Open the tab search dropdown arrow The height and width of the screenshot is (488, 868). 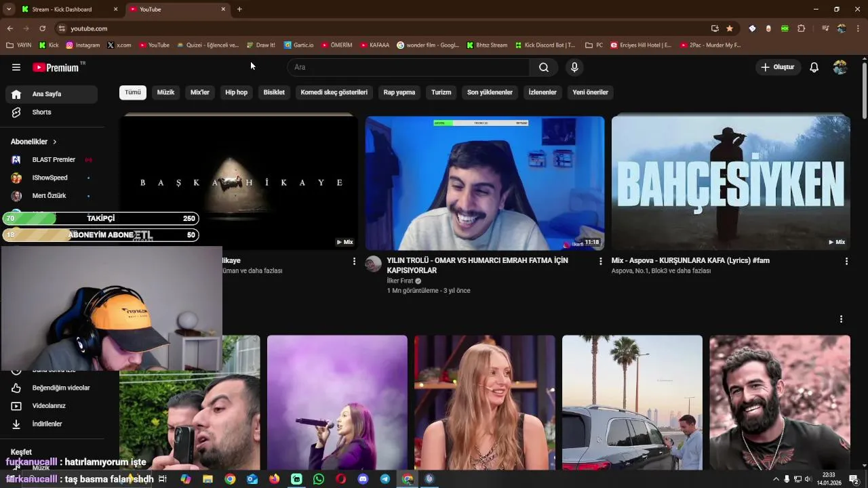(x=9, y=9)
